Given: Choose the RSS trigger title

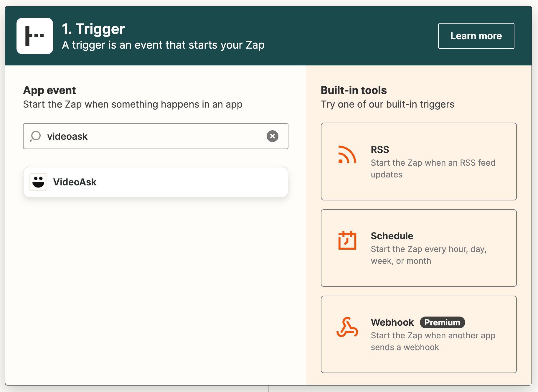Looking at the screenshot, I should pos(380,150).
